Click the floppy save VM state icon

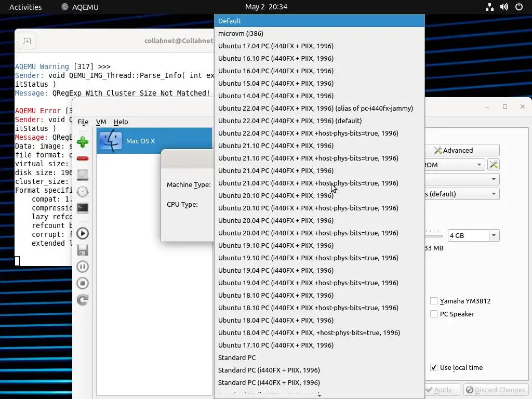83,250
